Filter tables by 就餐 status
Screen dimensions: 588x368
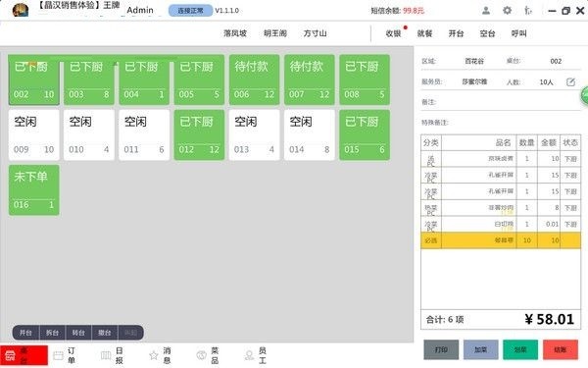pos(425,33)
